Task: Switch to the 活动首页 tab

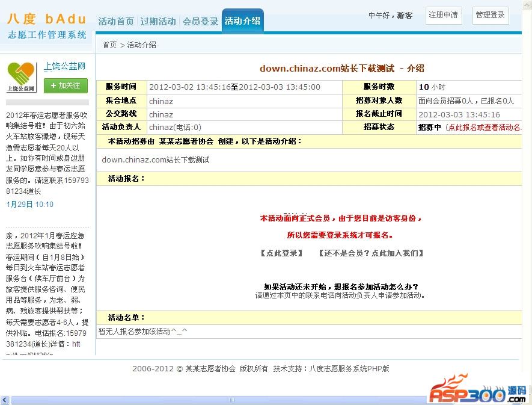Action: click(116, 21)
